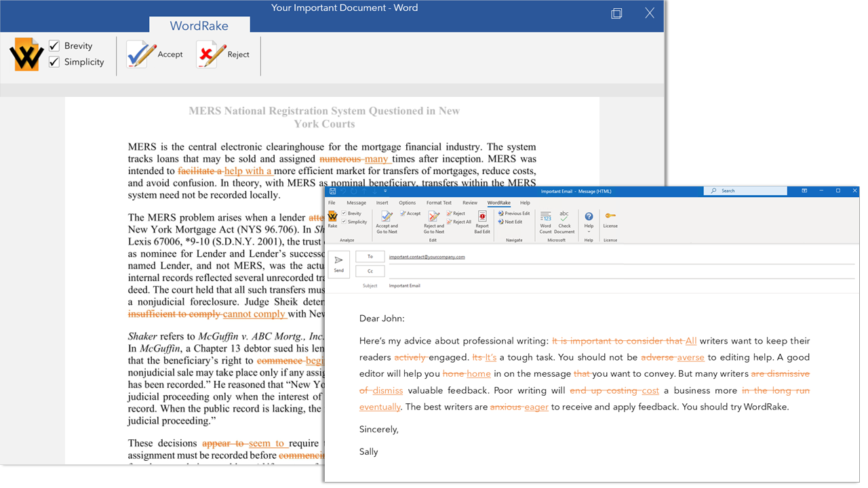
Task: Click the suggested edit 'cost' in the email
Action: [x=650, y=390]
